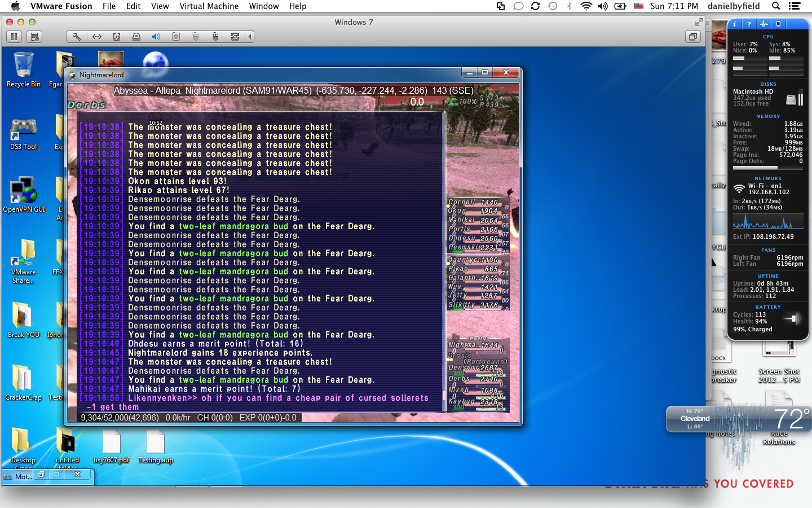The width and height of the screenshot is (812, 508).
Task: Open virtual machine settings wrench icon
Action: [77, 37]
